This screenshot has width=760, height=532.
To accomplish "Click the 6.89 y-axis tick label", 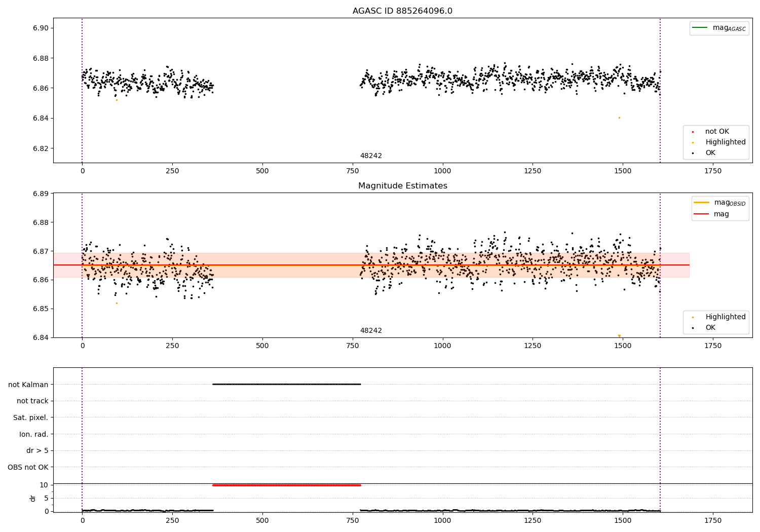I will click(x=40, y=194).
